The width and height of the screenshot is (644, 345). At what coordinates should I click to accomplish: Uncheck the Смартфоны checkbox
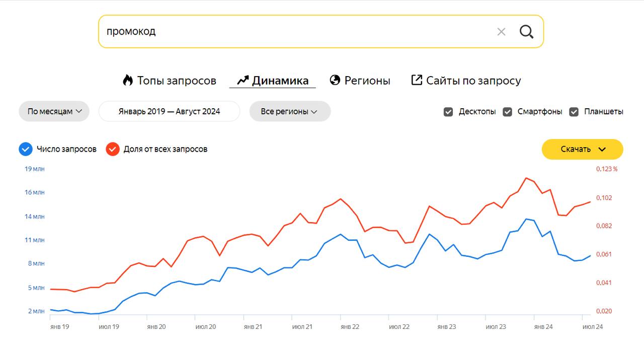tap(507, 112)
